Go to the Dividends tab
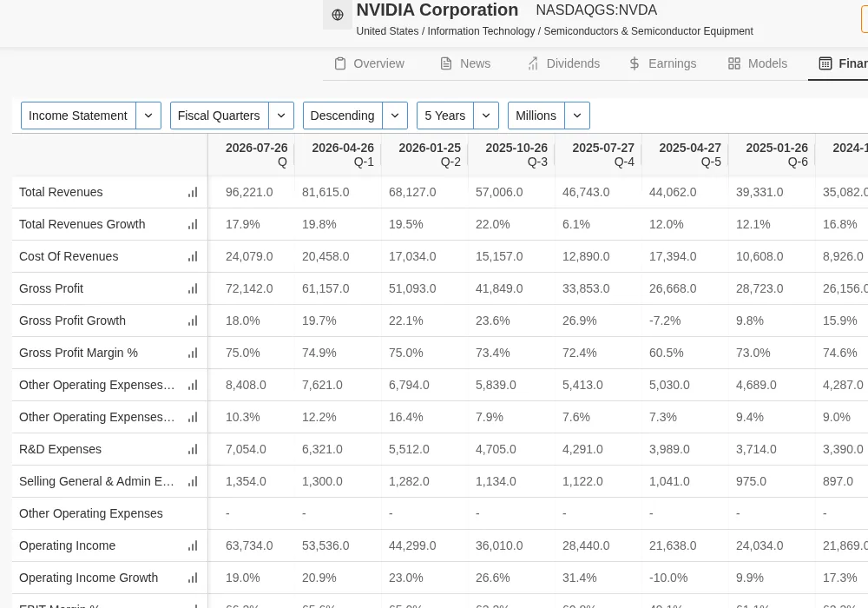This screenshot has width=868, height=608. (563, 63)
